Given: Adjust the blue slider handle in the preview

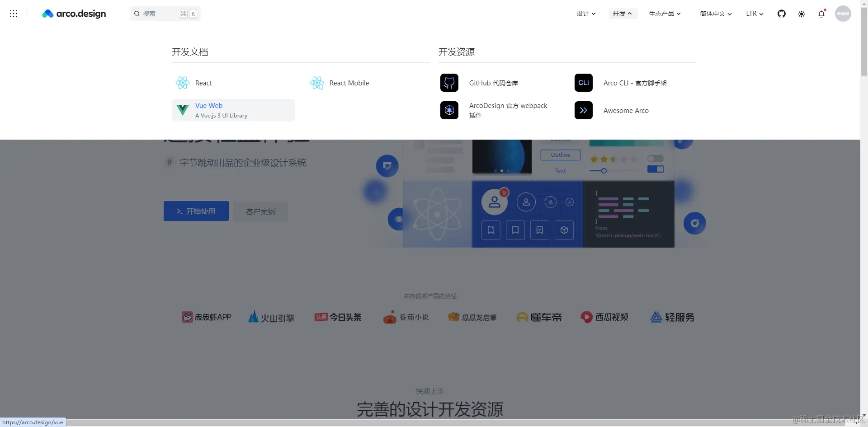Looking at the screenshot, I should pos(604,171).
